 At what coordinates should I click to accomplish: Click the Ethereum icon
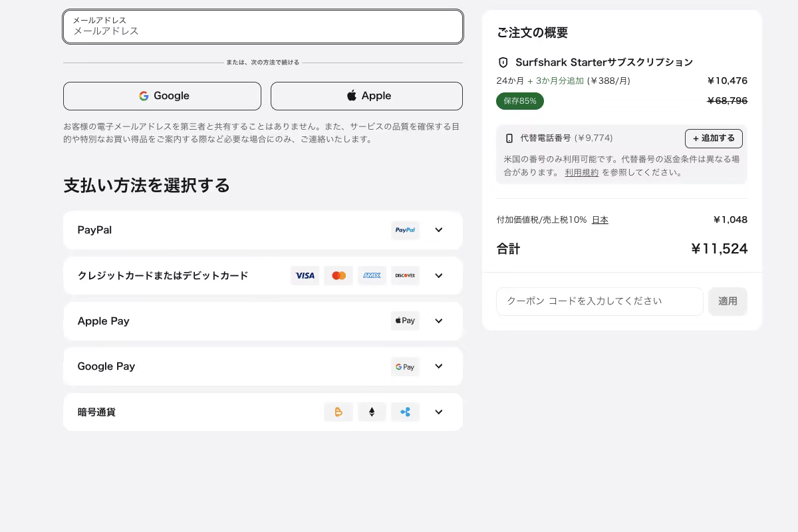click(372, 412)
